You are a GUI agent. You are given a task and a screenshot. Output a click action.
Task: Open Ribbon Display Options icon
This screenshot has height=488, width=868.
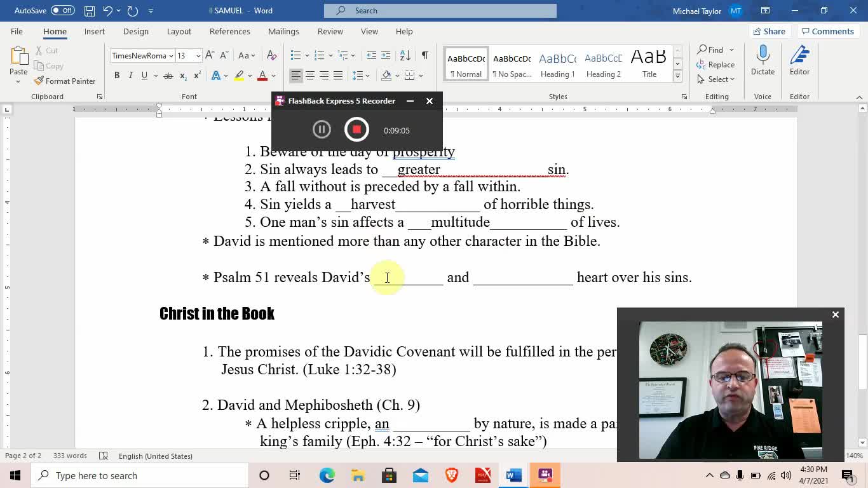(x=766, y=11)
